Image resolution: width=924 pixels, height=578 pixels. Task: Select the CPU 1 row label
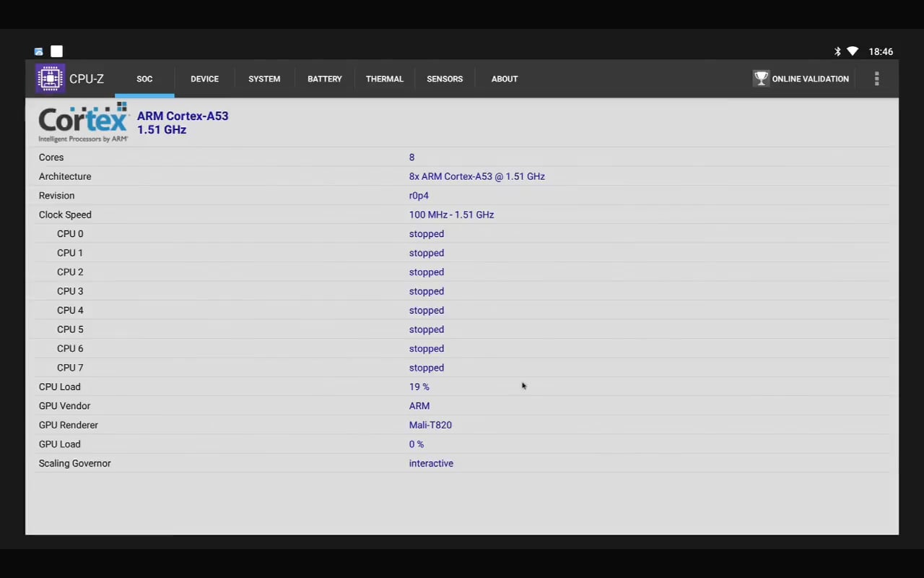tap(70, 253)
